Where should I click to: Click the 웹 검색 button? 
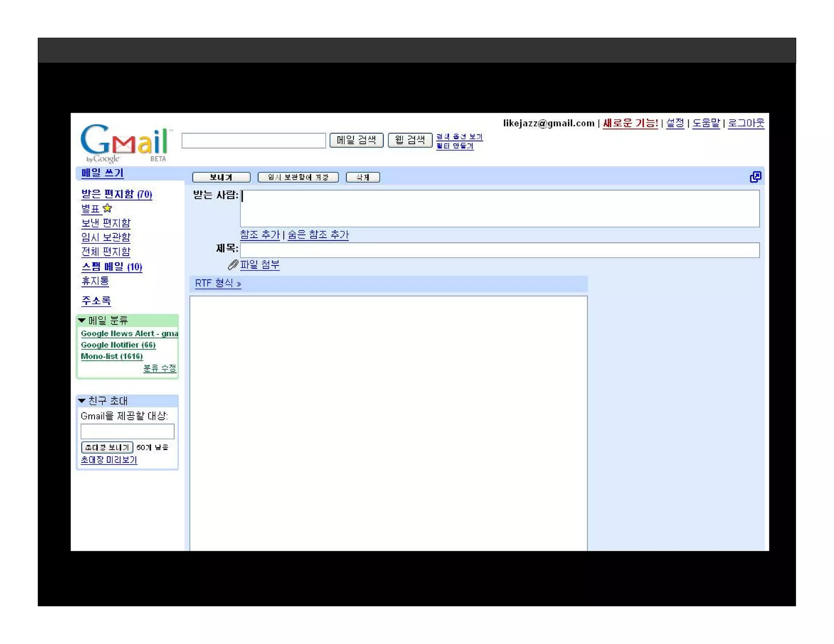410,140
